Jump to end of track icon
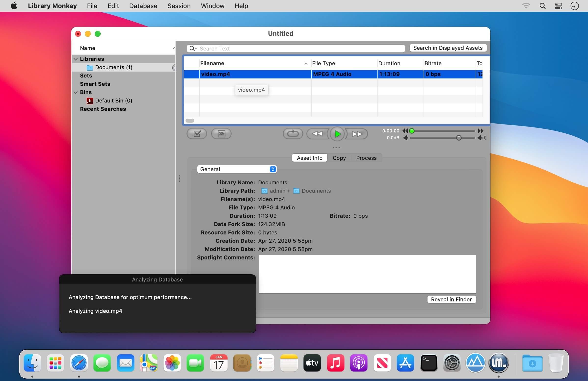The width and height of the screenshot is (588, 381). click(x=481, y=131)
